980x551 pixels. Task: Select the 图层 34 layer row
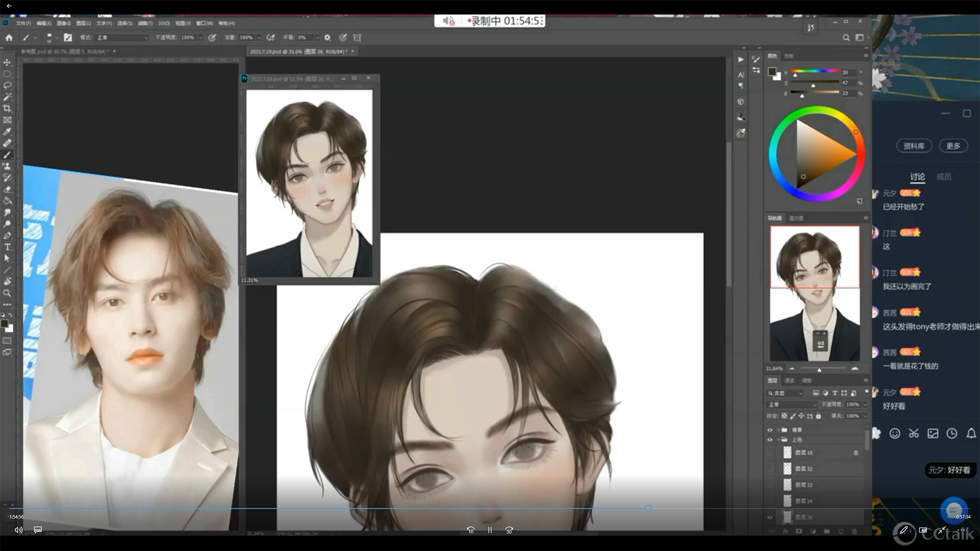tap(816, 501)
